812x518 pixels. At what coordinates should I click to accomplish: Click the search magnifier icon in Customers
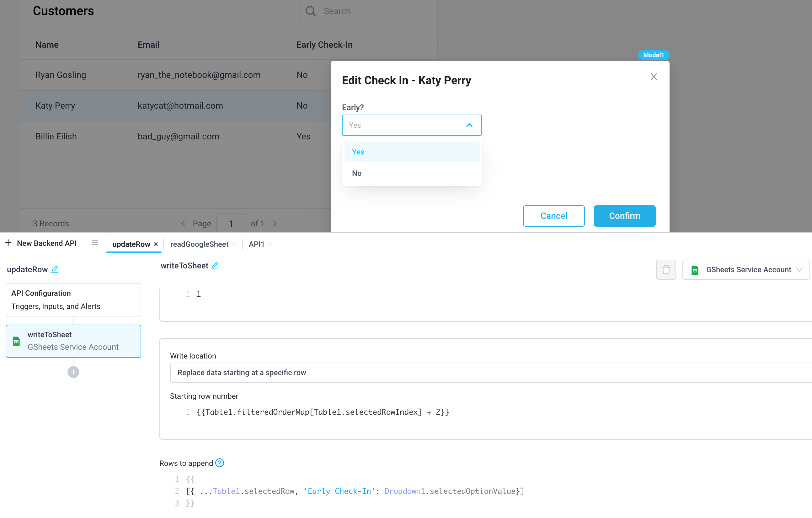(x=310, y=11)
